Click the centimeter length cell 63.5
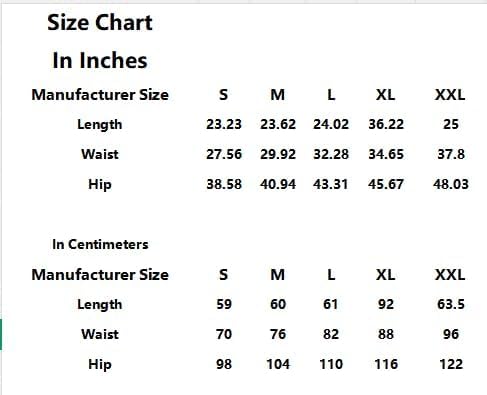 tap(451, 304)
